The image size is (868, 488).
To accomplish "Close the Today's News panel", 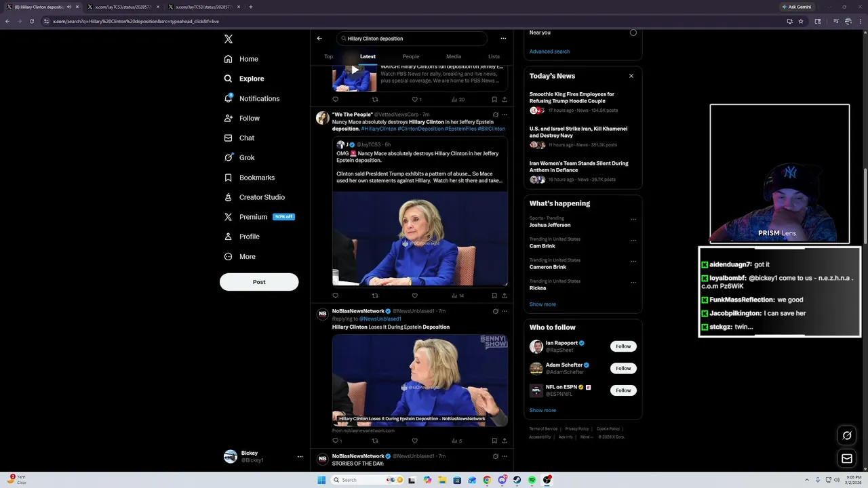I will pyautogui.click(x=631, y=76).
